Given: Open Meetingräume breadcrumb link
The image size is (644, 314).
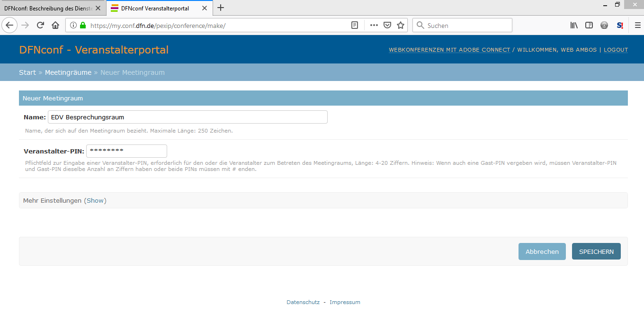Looking at the screenshot, I should coord(68,72).
